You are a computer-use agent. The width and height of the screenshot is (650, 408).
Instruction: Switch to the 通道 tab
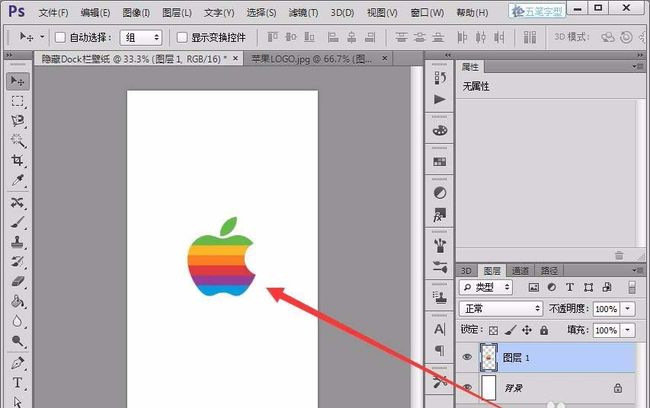tap(520, 271)
